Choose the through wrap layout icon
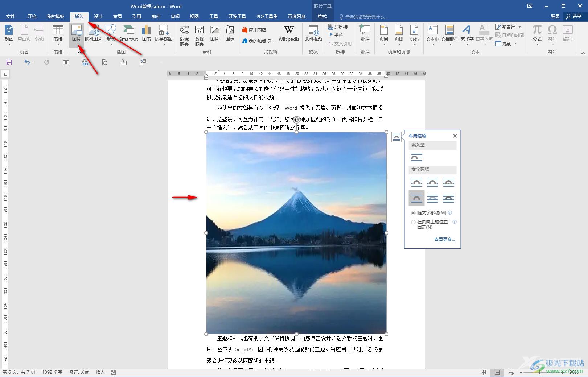The height and width of the screenshot is (377, 588). pyautogui.click(x=448, y=182)
